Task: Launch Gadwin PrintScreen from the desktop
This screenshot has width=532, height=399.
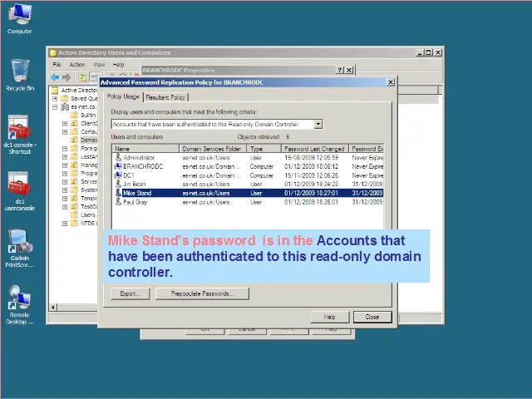Action: 19,242
